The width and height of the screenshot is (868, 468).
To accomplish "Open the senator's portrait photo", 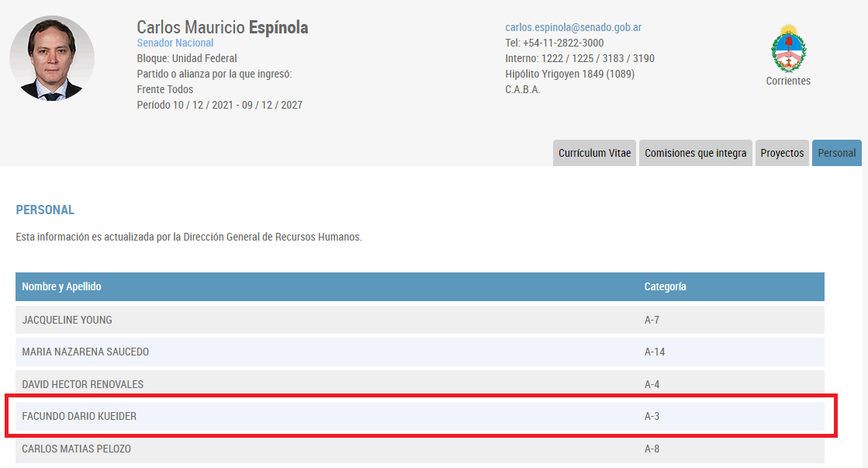I will (x=52, y=58).
